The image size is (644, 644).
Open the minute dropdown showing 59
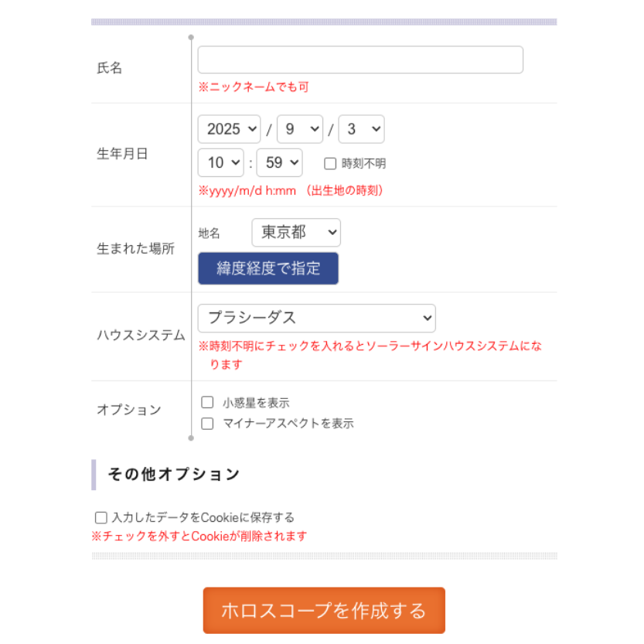[280, 162]
